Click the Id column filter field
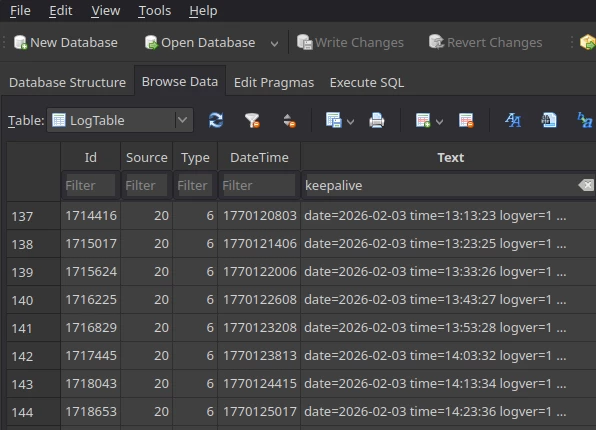 click(90, 185)
